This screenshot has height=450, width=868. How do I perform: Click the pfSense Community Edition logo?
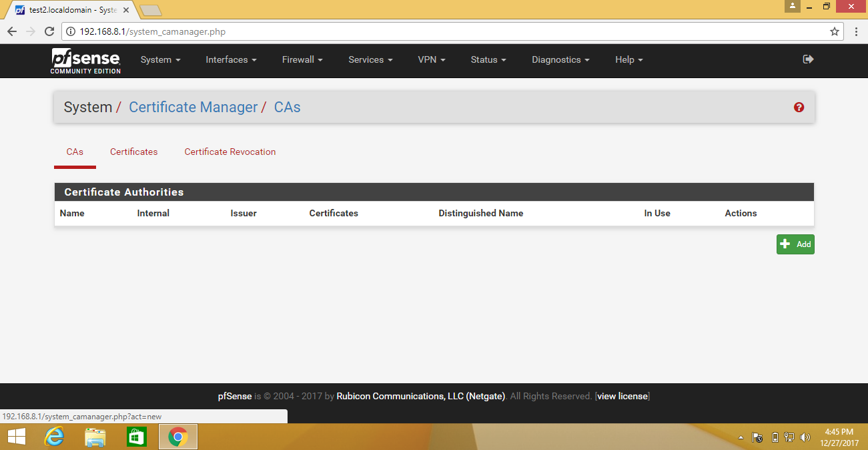click(x=86, y=60)
